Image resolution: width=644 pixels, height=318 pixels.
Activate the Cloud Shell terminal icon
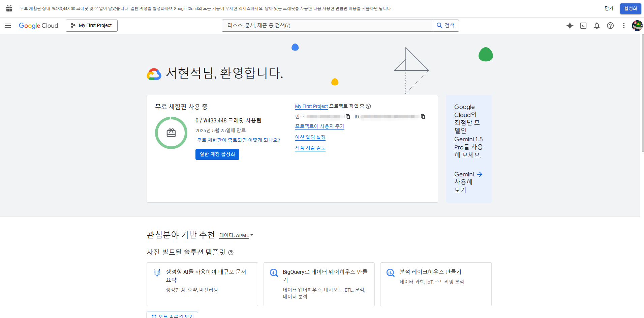[x=583, y=26]
